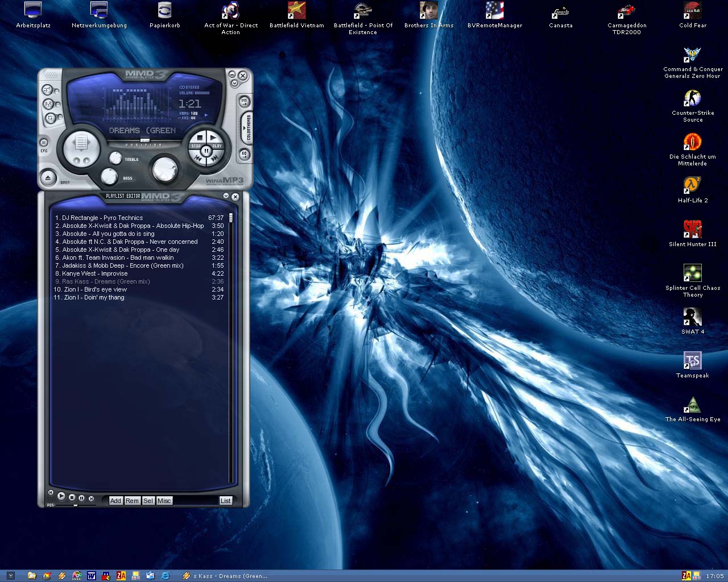
Task: Select track 1 DJ Rectangle - Pyro Technics
Action: pyautogui.click(x=139, y=218)
